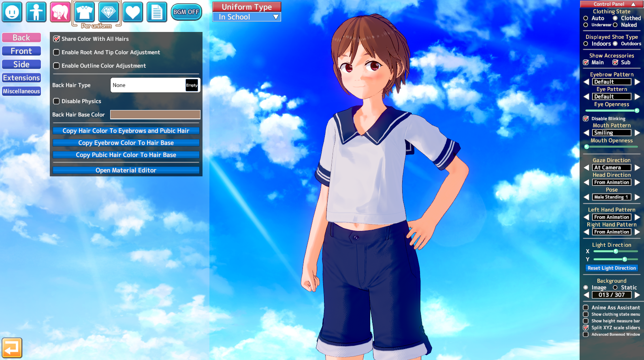Switch to Extensions hair tab
The width and height of the screenshot is (644, 360).
pyautogui.click(x=21, y=78)
